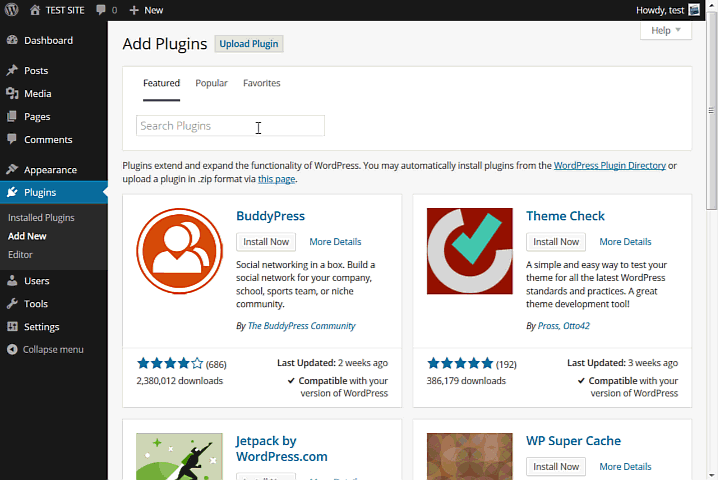Focus the Search Plugins field
The height and width of the screenshot is (480, 718).
(x=230, y=125)
